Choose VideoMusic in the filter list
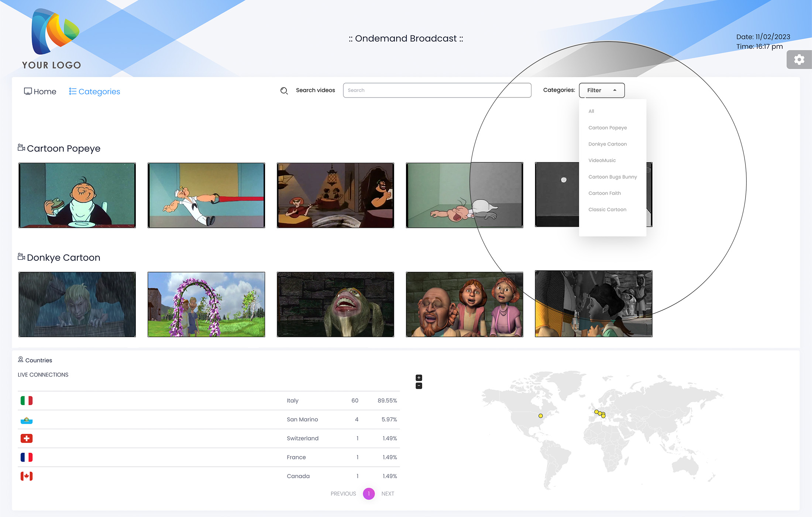812x517 pixels. point(602,160)
